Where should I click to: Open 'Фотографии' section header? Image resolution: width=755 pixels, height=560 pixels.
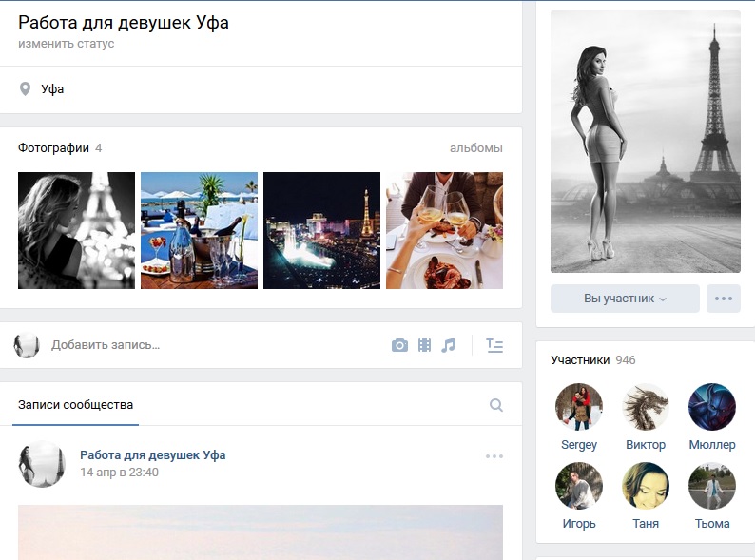pyautogui.click(x=53, y=147)
